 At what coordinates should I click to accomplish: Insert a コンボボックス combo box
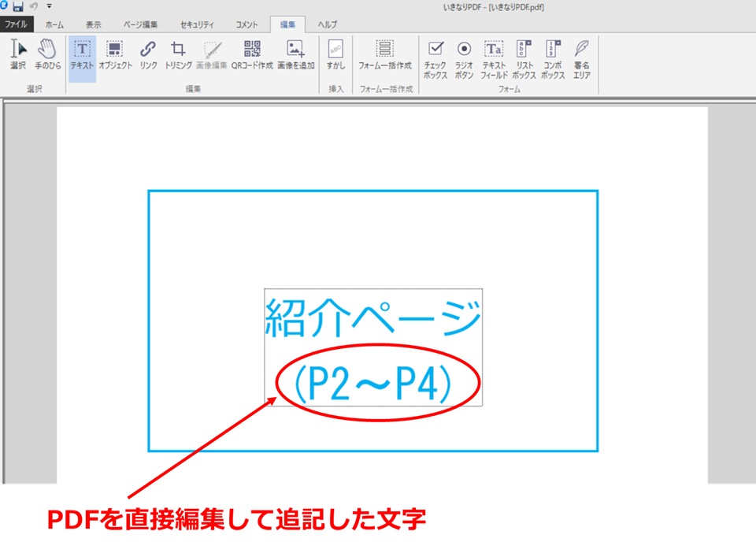(x=553, y=59)
